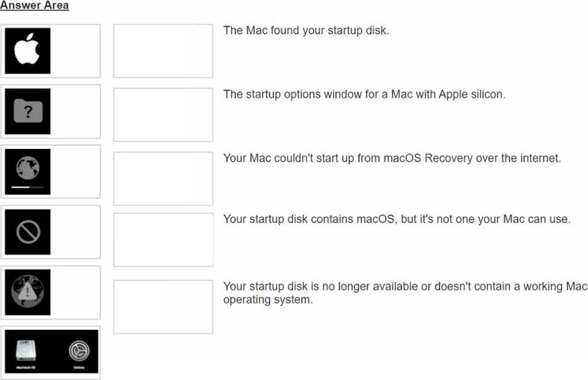Select the folder with question mark icon

[x=28, y=112]
